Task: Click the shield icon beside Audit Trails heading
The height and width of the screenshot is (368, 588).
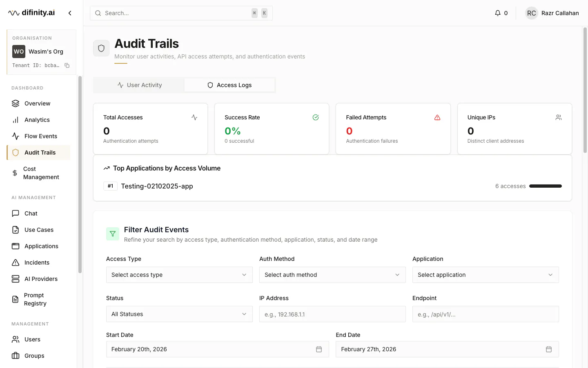Action: pos(101,48)
